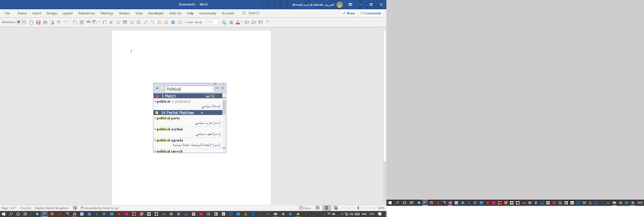Go back in dictionary popup

[x=157, y=88]
